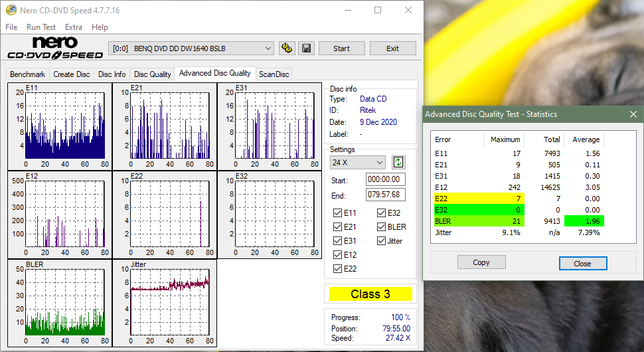Click the 9 Dec 2020 date value

tap(378, 122)
